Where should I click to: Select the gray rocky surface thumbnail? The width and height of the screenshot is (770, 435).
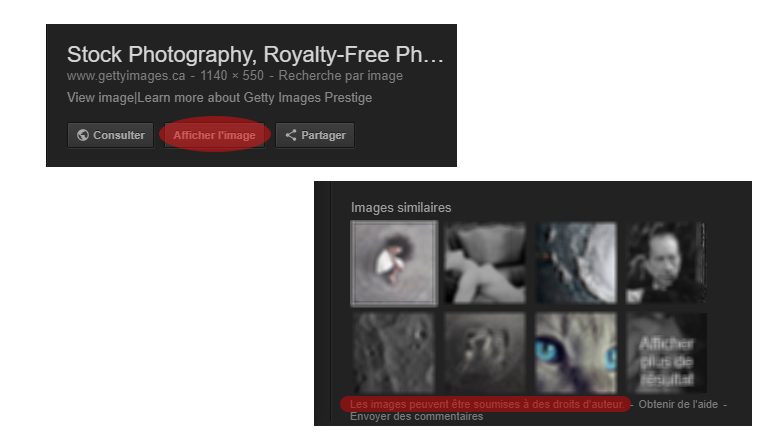pos(394,353)
